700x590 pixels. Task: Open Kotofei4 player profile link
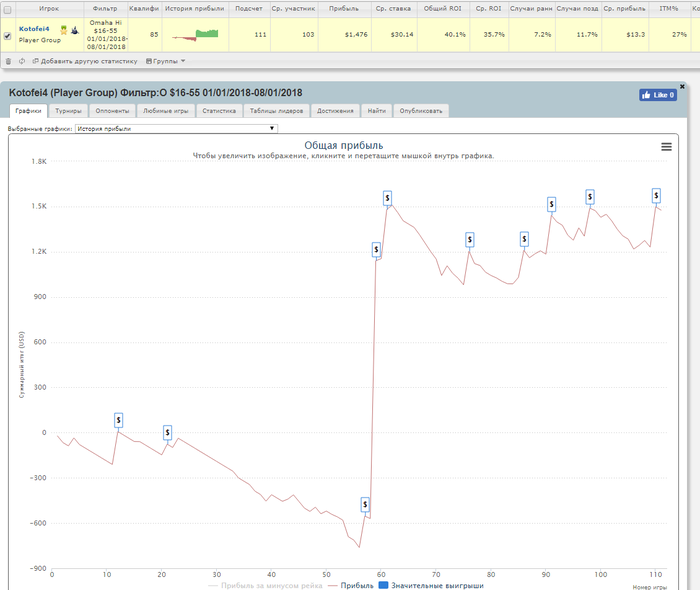[x=34, y=29]
